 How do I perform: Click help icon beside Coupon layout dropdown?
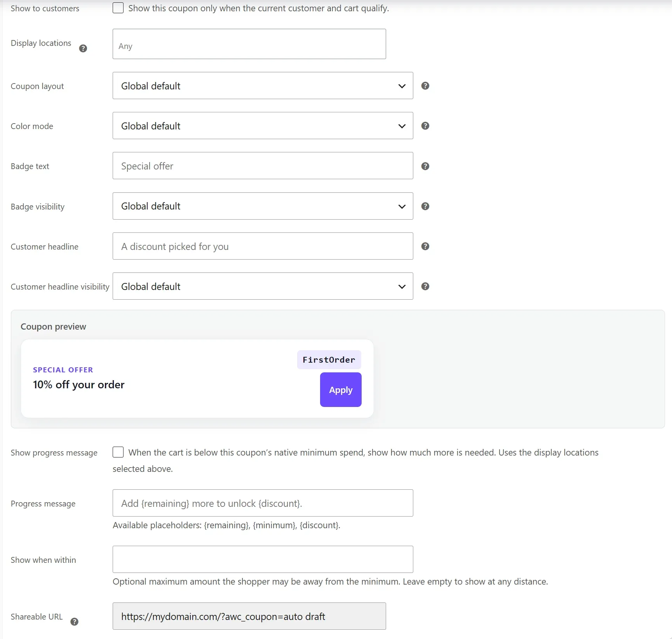point(425,86)
